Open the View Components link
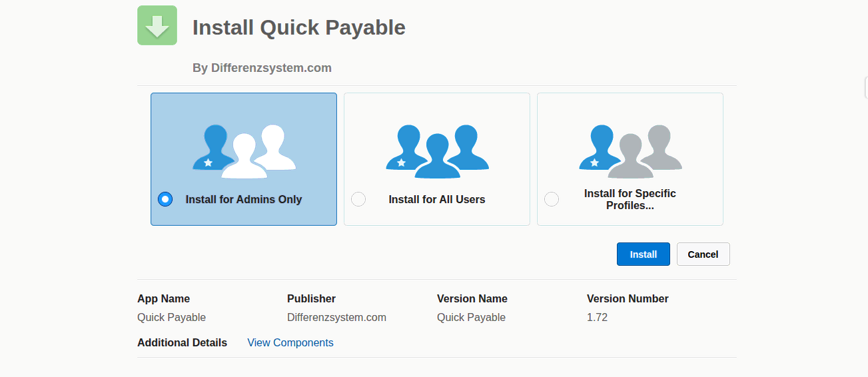 tap(290, 342)
